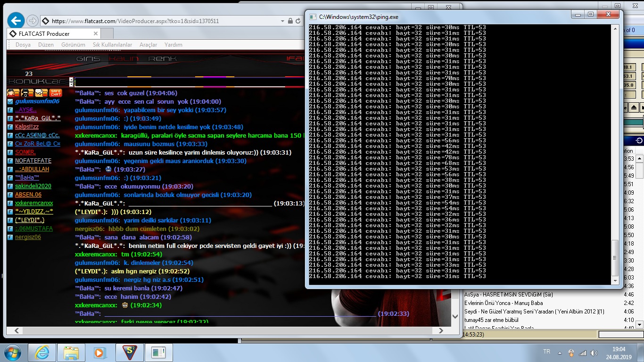Screen dimensions: 644x362
Task: Show hidden system tray icons
Action: click(x=560, y=353)
